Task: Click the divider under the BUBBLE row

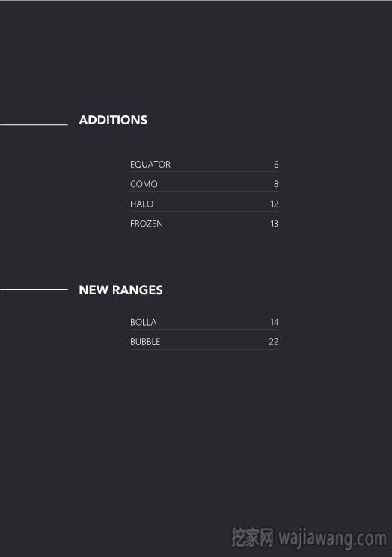Action: (204, 349)
